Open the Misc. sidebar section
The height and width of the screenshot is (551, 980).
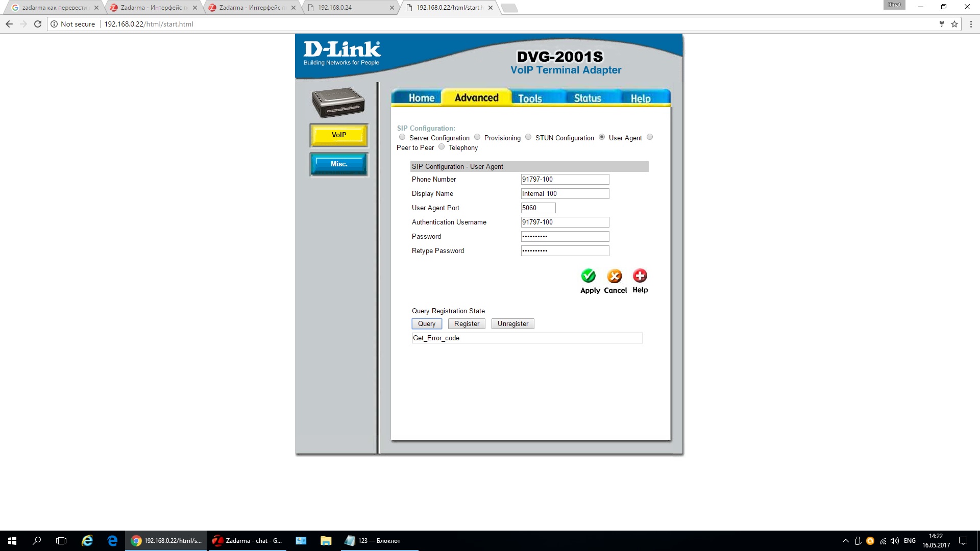pyautogui.click(x=338, y=164)
